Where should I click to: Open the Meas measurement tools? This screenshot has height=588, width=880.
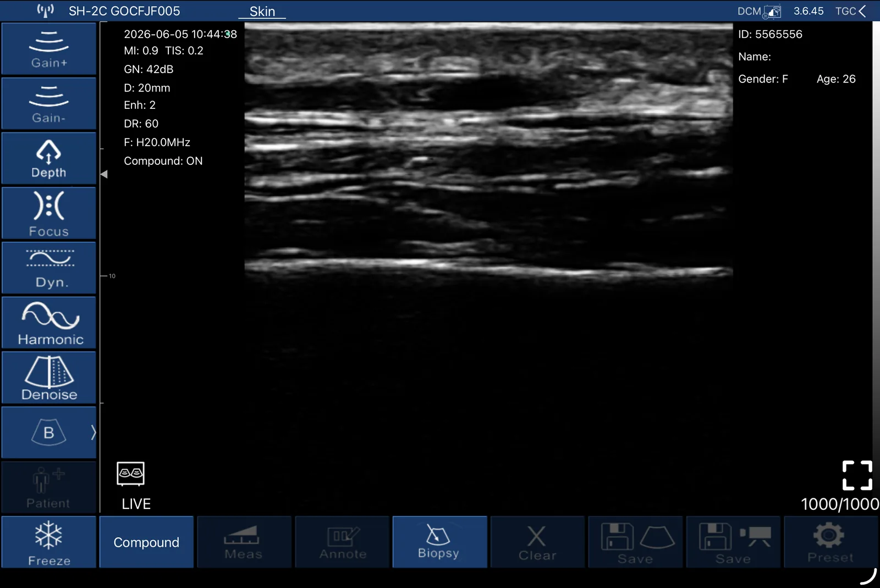coord(244,542)
